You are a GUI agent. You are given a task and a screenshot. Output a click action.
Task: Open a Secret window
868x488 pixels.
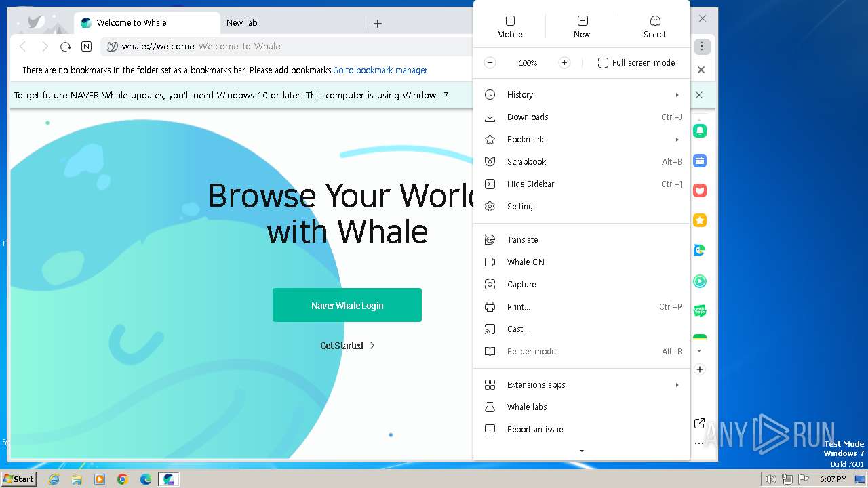click(x=654, y=26)
